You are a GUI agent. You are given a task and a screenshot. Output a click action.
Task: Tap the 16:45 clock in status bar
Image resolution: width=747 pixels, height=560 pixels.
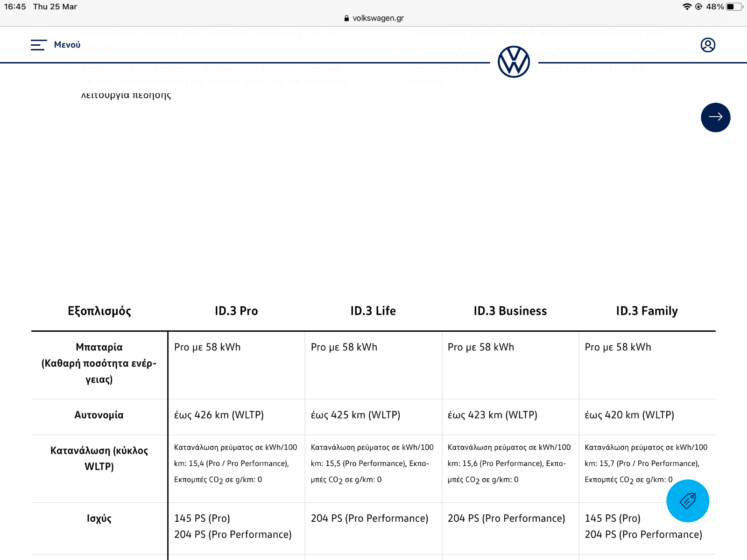pos(15,7)
